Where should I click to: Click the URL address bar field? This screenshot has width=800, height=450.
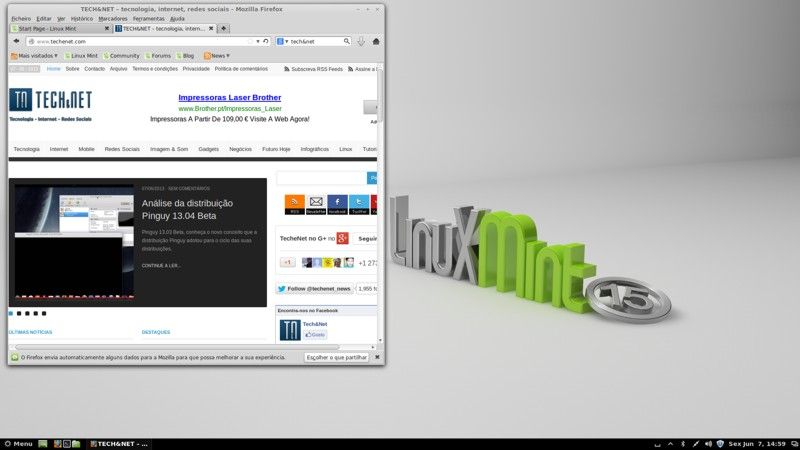(x=140, y=42)
